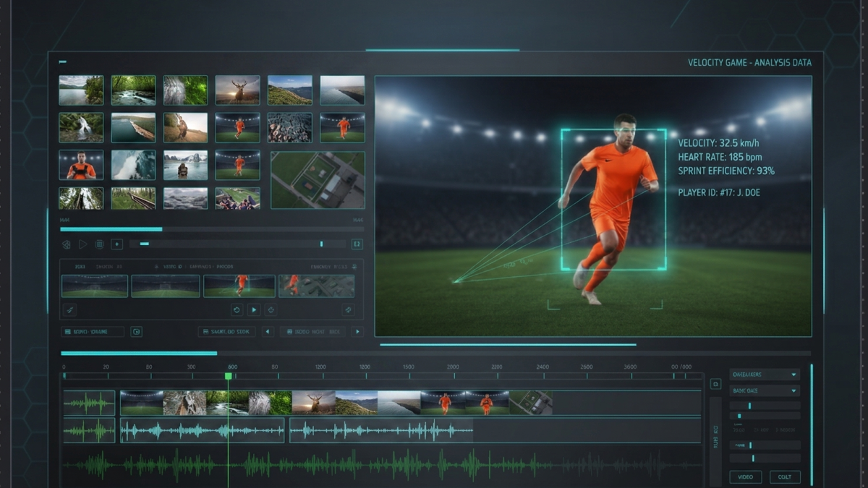Click the horizontal scrub slider next to the plus button

tap(238, 244)
